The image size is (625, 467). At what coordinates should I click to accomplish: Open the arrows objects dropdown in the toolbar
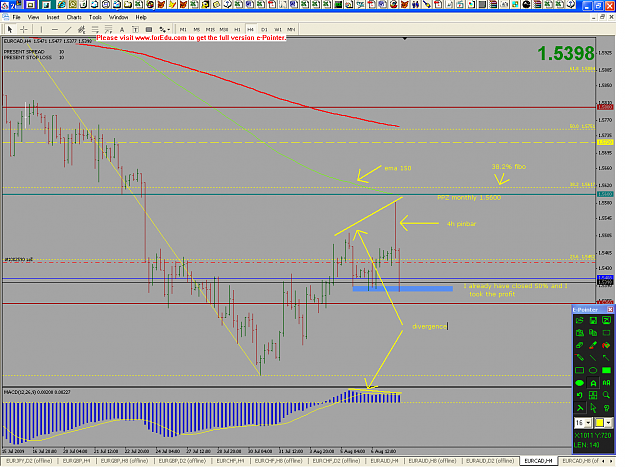(x=165, y=29)
